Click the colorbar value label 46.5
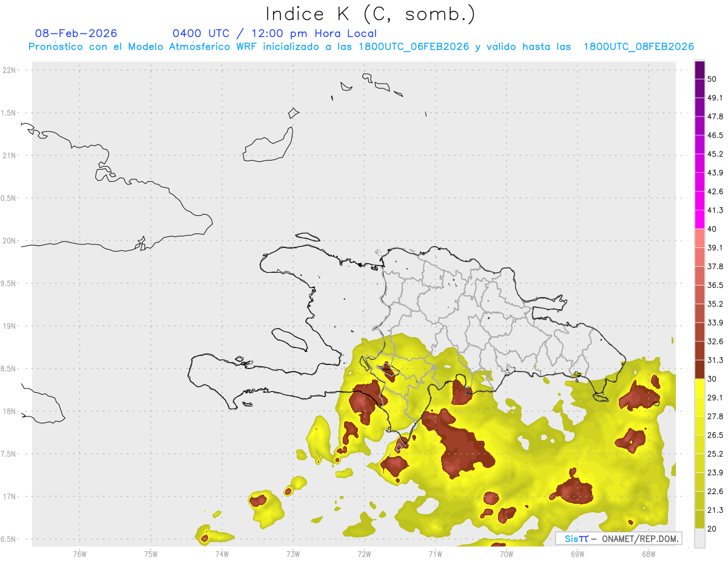The image size is (728, 562). click(715, 135)
